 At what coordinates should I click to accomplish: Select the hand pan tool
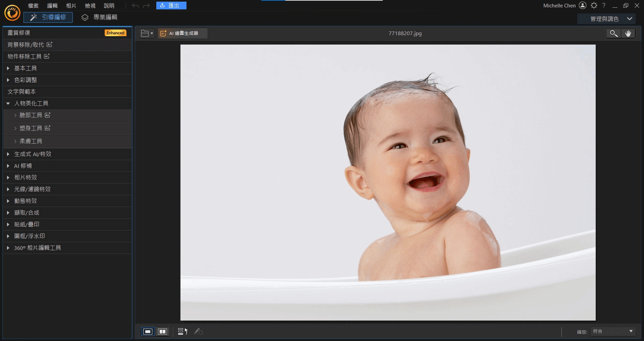coord(628,33)
